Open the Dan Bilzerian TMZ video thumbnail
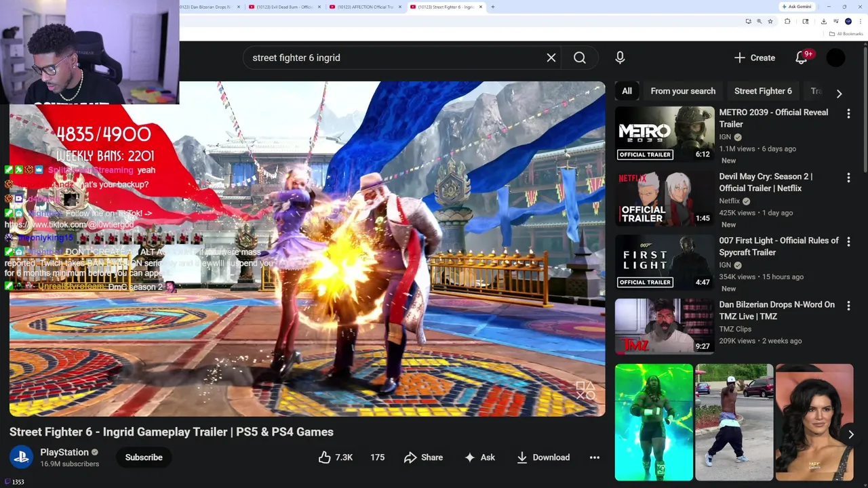Image resolution: width=868 pixels, height=488 pixels. pos(665,326)
